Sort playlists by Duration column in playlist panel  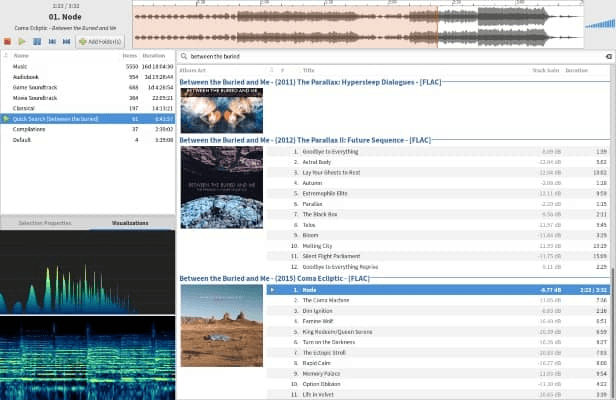tap(154, 56)
